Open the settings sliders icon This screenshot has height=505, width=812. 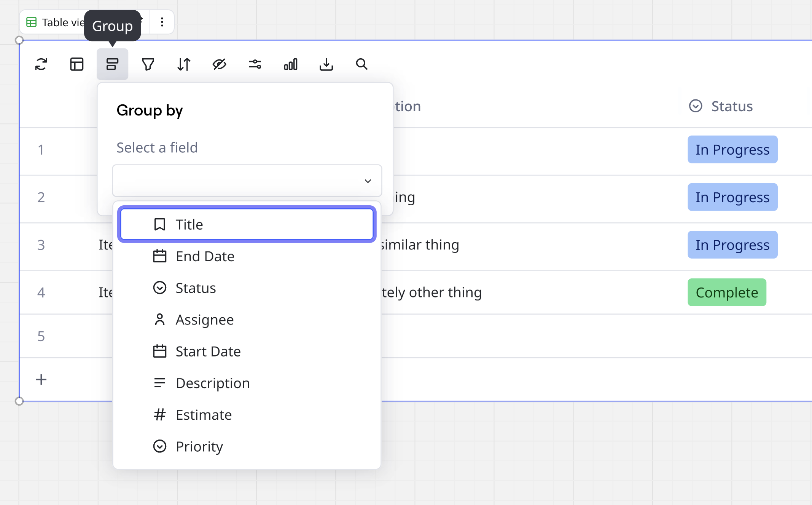coord(255,64)
